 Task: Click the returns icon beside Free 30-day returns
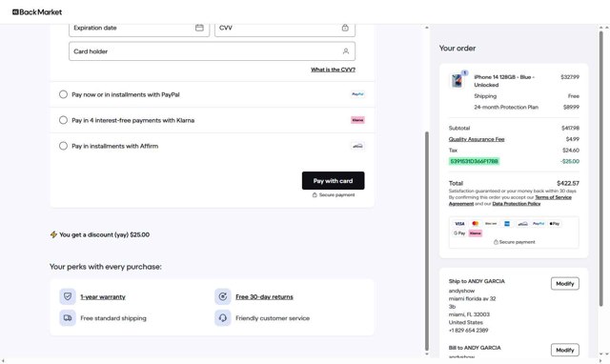tap(223, 296)
